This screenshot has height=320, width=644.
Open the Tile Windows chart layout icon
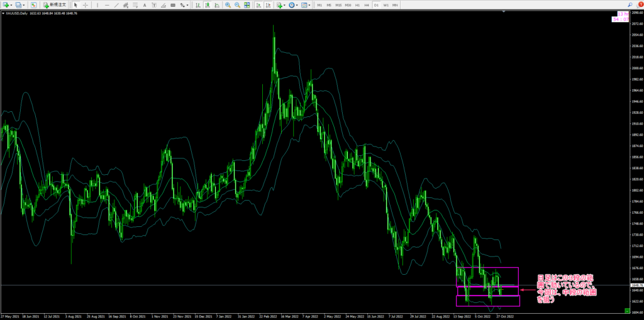click(247, 5)
